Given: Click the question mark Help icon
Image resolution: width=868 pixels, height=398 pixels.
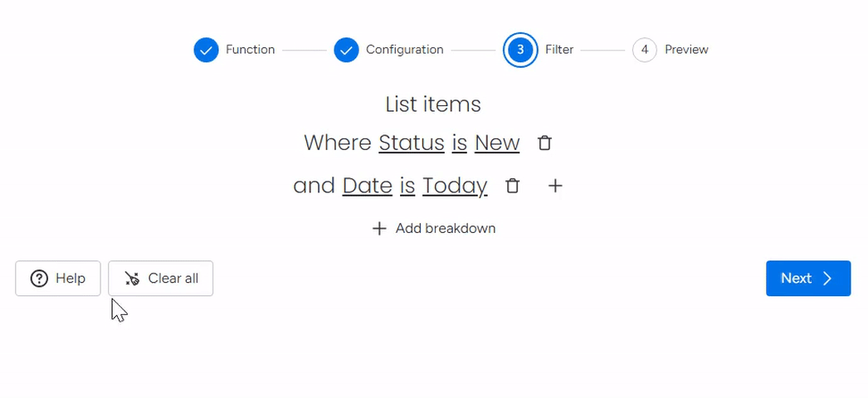Looking at the screenshot, I should [39, 278].
